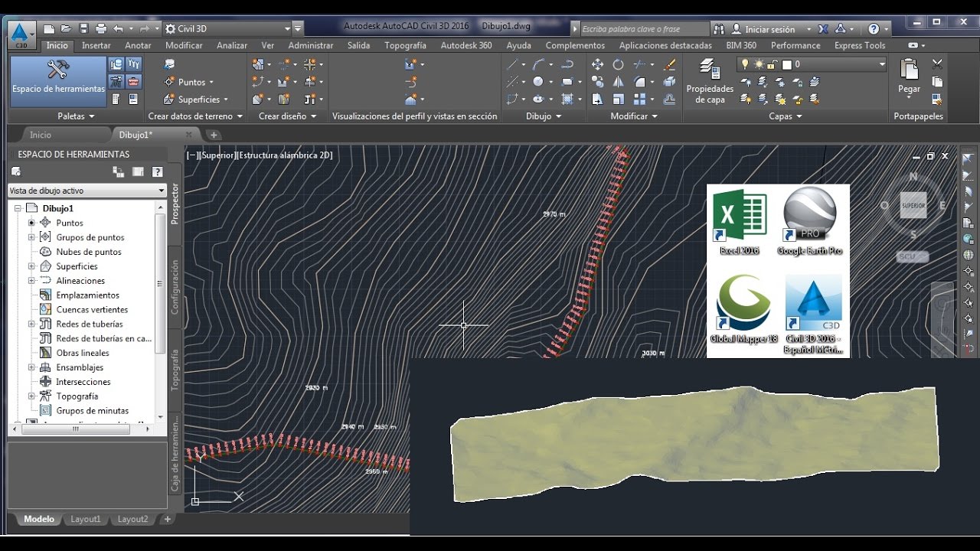Click the Cut scissors icon in Portapapeles
Image resolution: width=980 pixels, height=551 pixels.
[x=937, y=64]
